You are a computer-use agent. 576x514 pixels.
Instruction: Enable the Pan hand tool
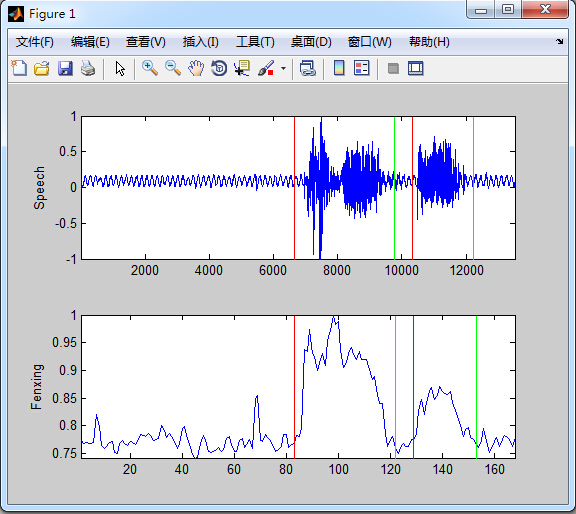click(x=196, y=68)
